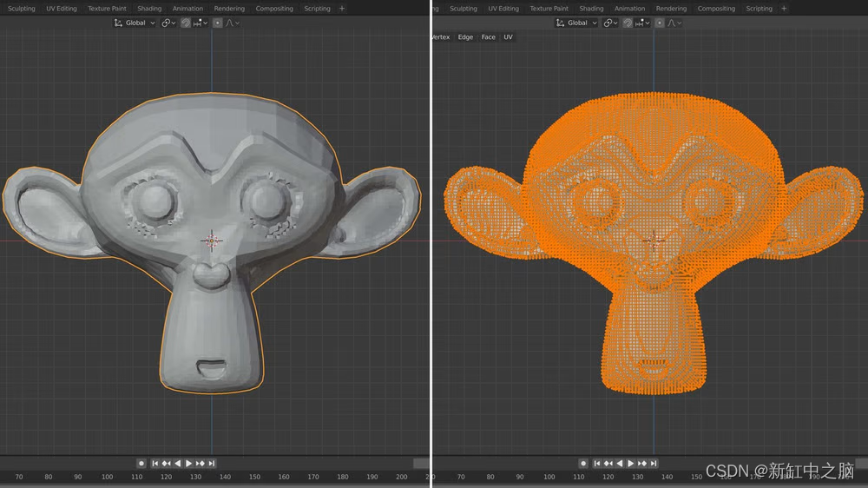Toggle proportional editing in left window
This screenshot has width=868, height=488.
pyautogui.click(x=218, y=23)
